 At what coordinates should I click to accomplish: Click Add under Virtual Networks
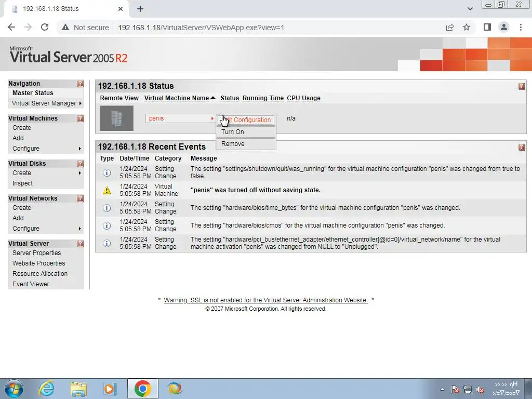coord(18,218)
